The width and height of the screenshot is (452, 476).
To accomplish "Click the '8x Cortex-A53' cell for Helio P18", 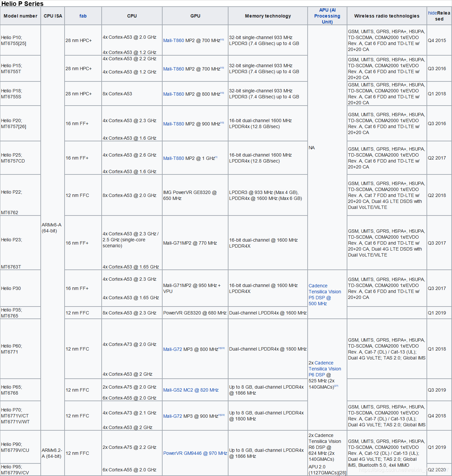I will pyautogui.click(x=132, y=94).
